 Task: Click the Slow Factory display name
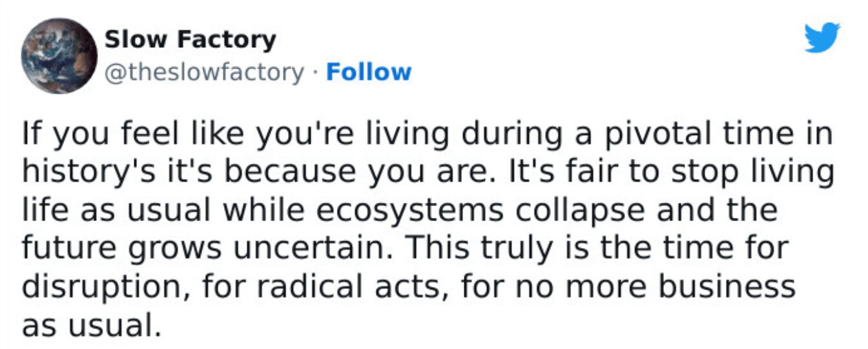(190, 40)
